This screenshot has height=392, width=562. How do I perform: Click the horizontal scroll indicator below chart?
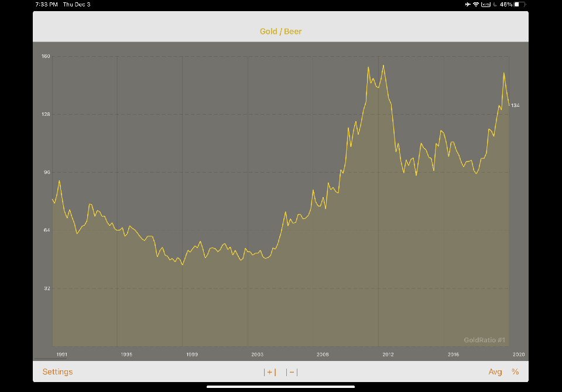click(50, 359)
